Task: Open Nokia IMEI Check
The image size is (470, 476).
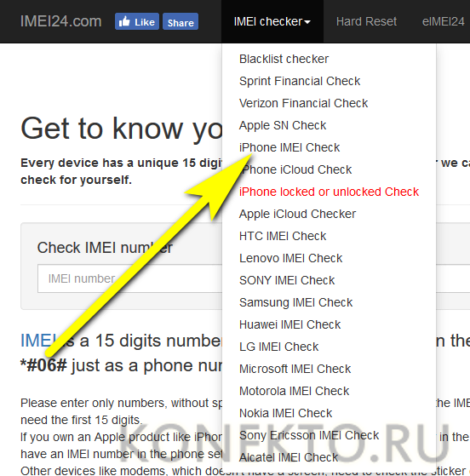Action: point(286,413)
